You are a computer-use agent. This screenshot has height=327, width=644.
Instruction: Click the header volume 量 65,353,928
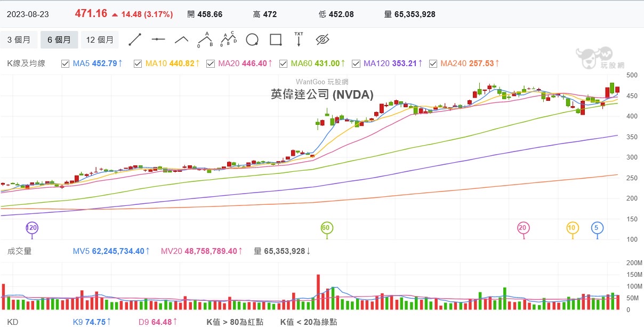click(x=409, y=14)
